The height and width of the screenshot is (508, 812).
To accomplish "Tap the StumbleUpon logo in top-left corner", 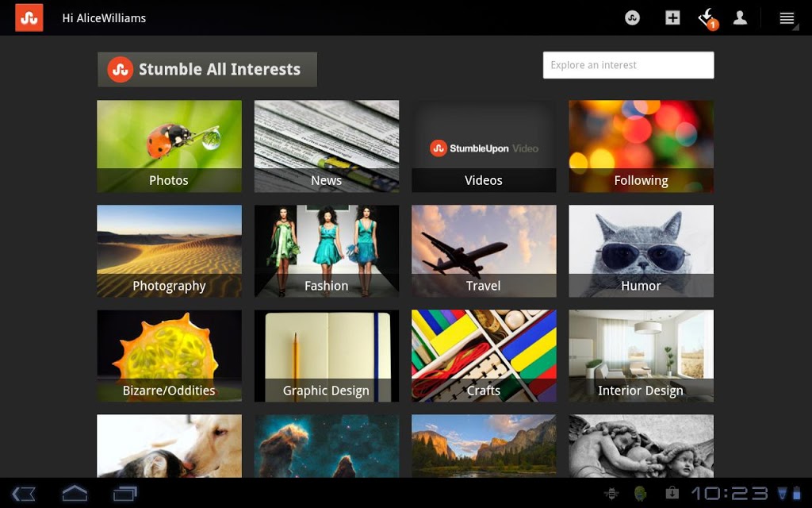I will [29, 17].
